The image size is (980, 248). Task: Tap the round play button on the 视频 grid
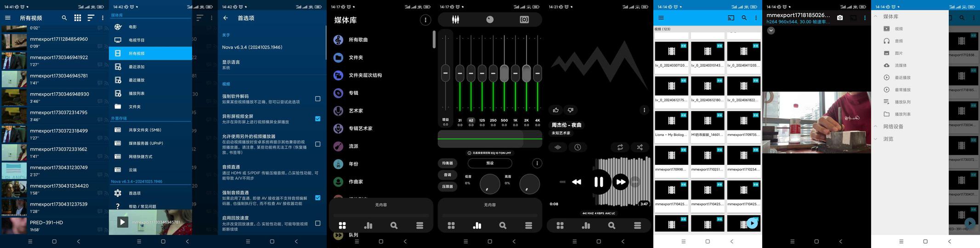[752, 223]
